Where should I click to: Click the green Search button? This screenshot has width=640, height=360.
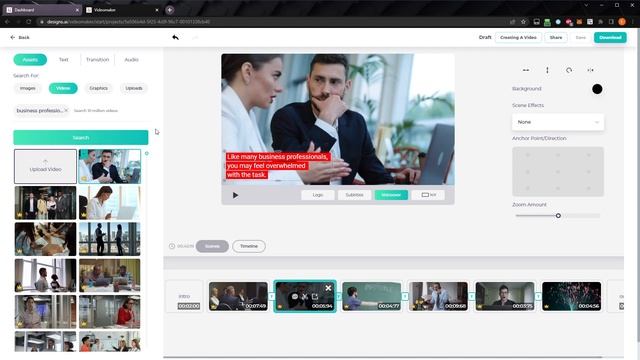[81, 138]
